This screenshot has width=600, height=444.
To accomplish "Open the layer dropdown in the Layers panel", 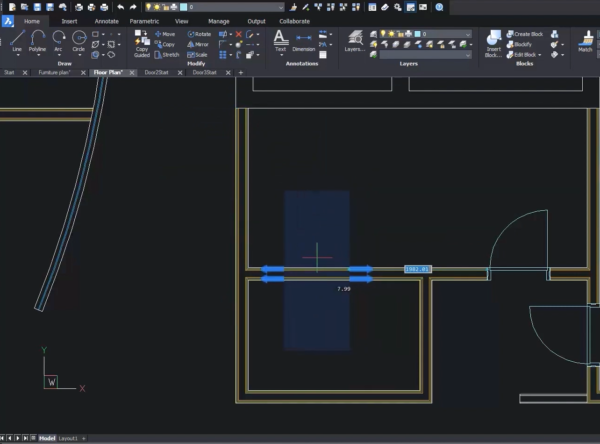I will click(466, 34).
